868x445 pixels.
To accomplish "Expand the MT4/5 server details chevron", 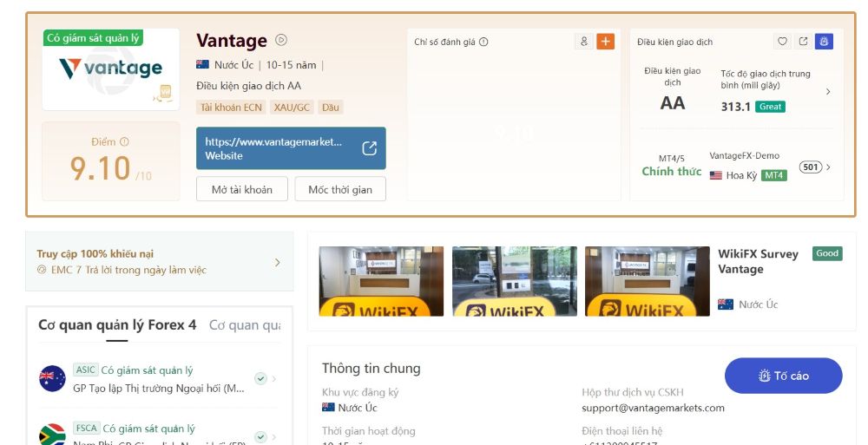I will tap(828, 167).
